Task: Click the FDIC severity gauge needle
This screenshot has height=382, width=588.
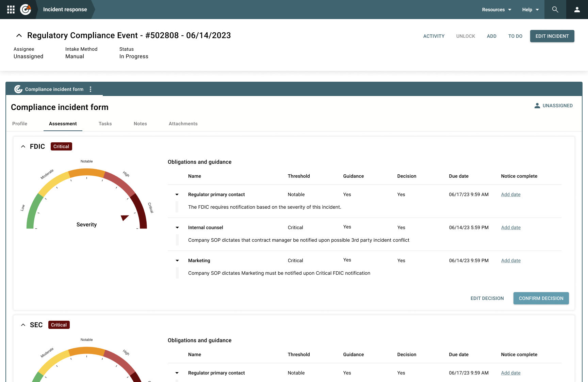Action: pos(125,218)
